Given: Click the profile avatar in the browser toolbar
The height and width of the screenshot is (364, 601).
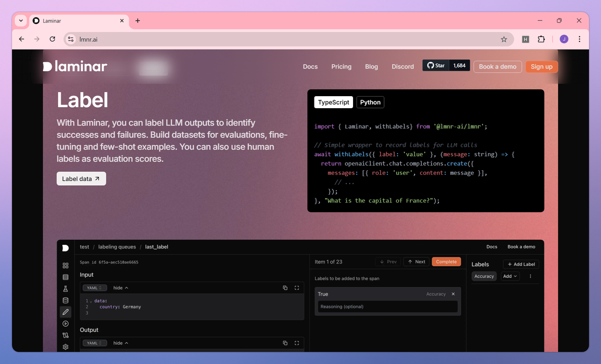Looking at the screenshot, I should coord(564,39).
